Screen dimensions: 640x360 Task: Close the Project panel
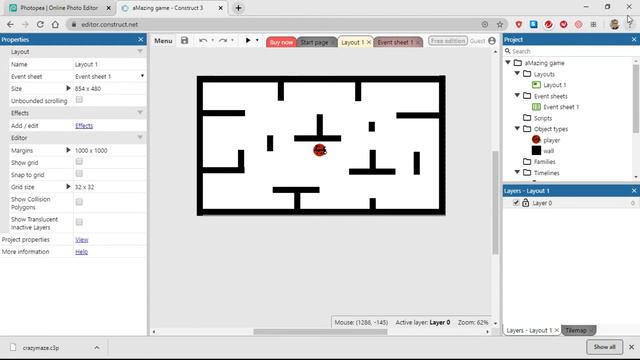(x=634, y=40)
